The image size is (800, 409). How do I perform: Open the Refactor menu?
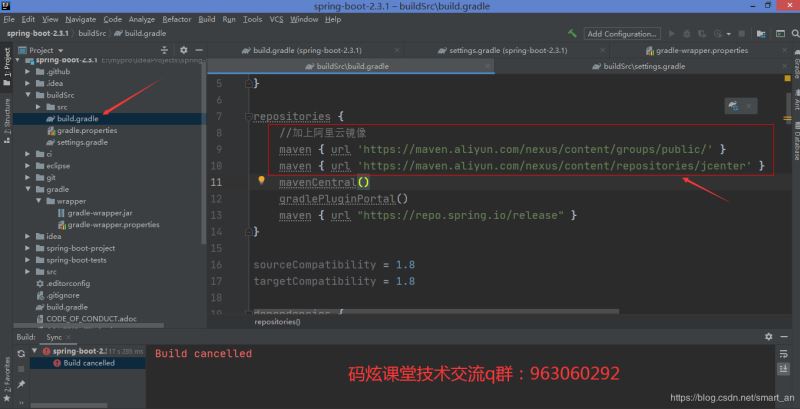coord(177,19)
